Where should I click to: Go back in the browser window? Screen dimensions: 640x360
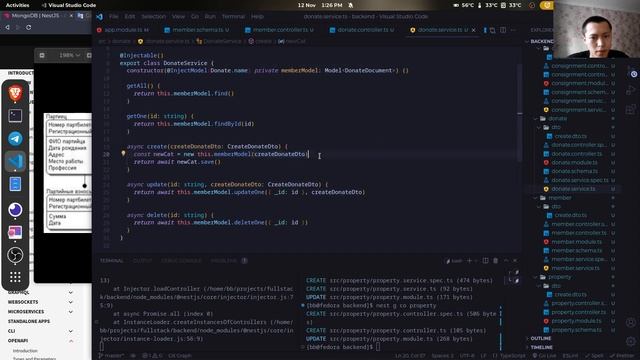pyautogui.click(x=7, y=27)
